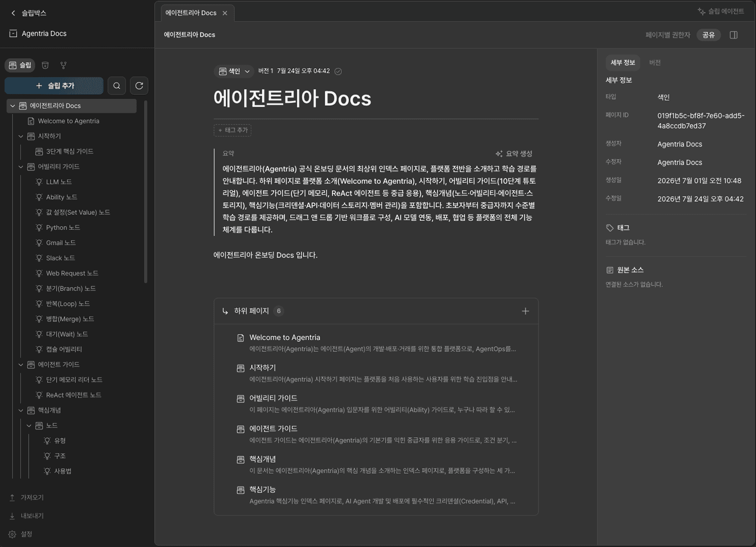
Task: Add a subpage with the plus icon
Action: pos(525,311)
